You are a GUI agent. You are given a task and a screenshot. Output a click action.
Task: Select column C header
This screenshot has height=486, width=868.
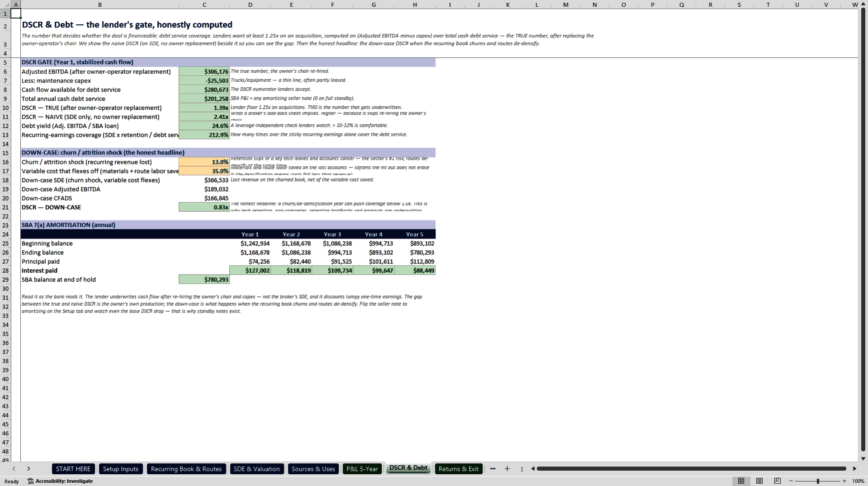204,5
